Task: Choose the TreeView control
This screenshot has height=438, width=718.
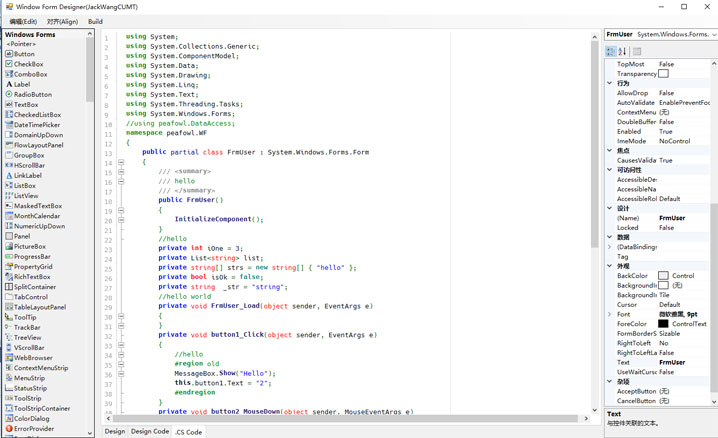Action: point(23,338)
